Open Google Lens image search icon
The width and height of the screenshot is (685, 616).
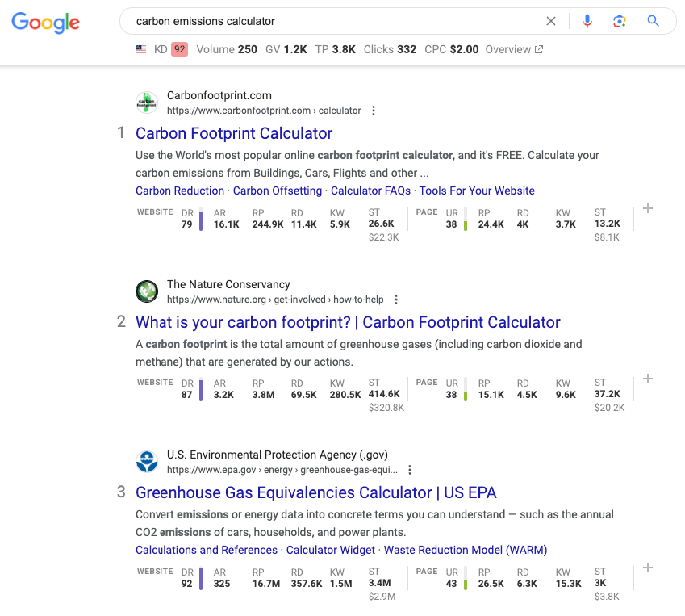tap(620, 21)
